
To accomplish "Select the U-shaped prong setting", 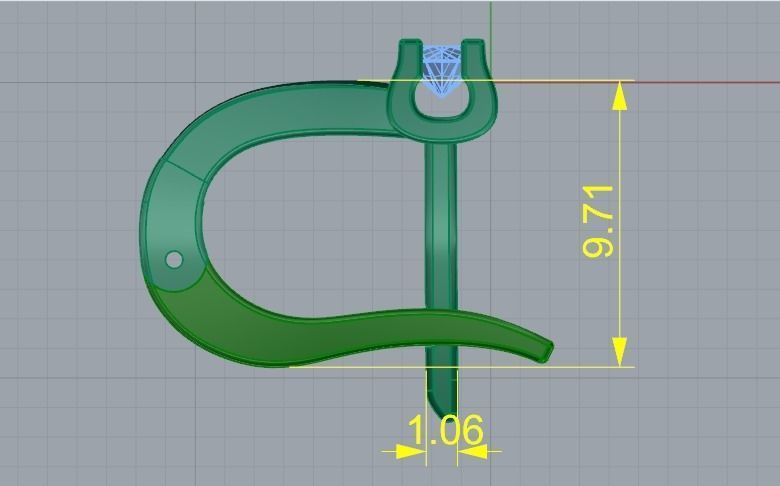I will 442,91.
